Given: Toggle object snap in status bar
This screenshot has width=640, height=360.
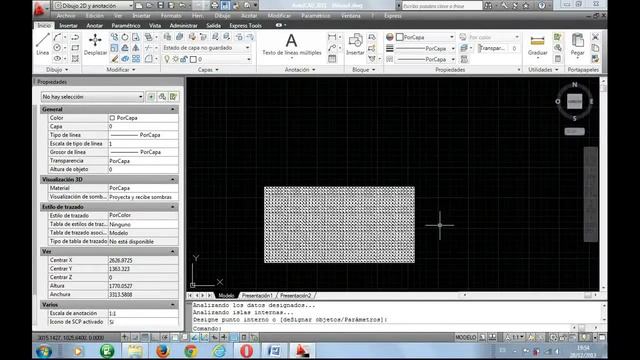Looking at the screenshot, I should pos(175,338).
